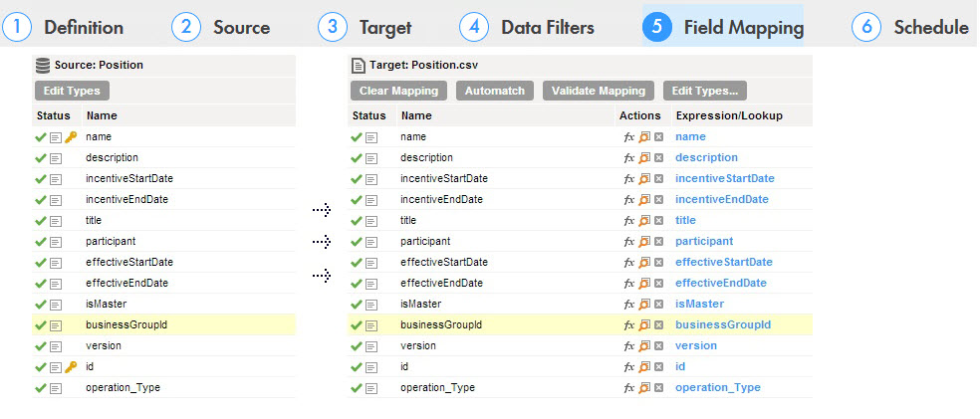980x419 pixels.
Task: Go to the Definition step
Action: pyautogui.click(x=63, y=28)
